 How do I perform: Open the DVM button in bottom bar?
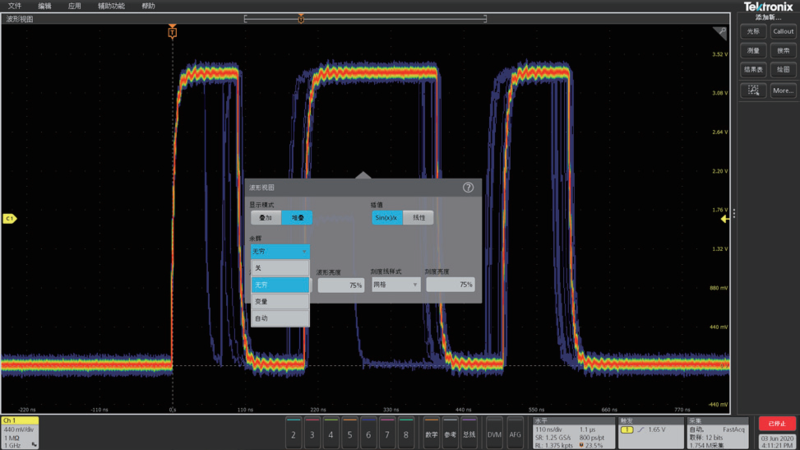494,435
